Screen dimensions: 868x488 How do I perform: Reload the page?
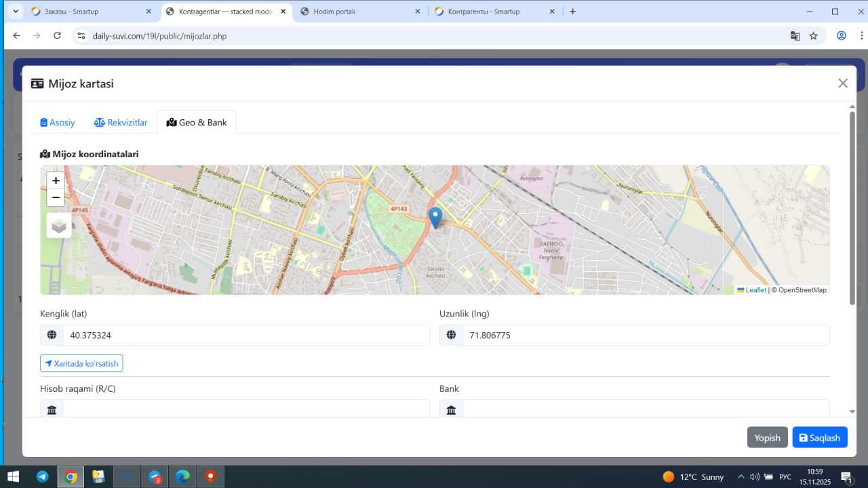click(x=58, y=36)
